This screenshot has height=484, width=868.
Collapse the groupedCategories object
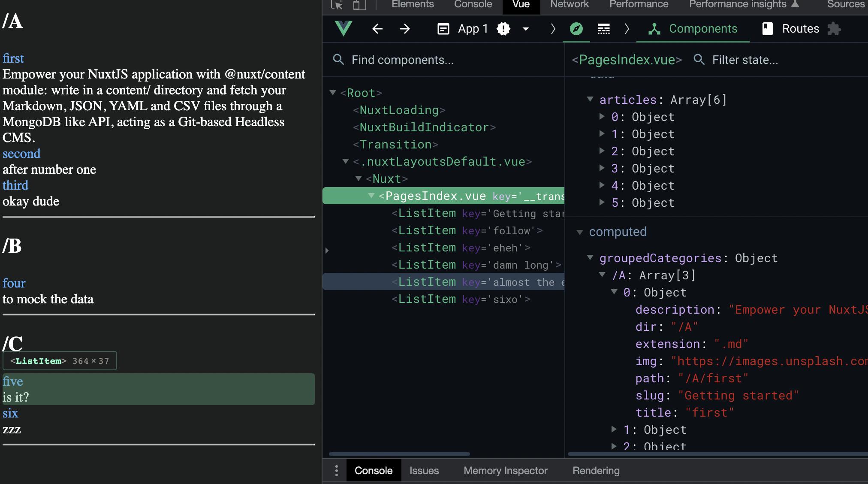pyautogui.click(x=590, y=257)
